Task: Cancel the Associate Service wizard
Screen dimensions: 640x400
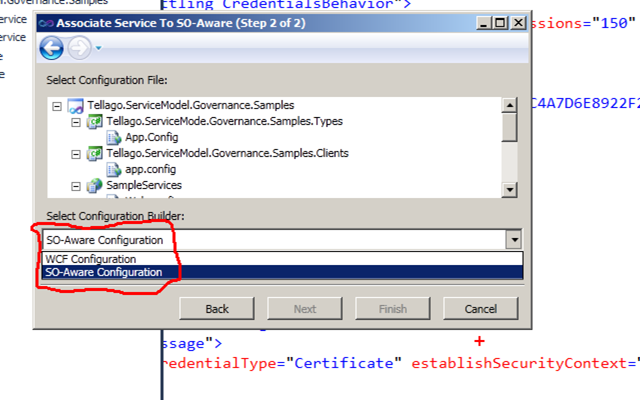Action: point(481,309)
